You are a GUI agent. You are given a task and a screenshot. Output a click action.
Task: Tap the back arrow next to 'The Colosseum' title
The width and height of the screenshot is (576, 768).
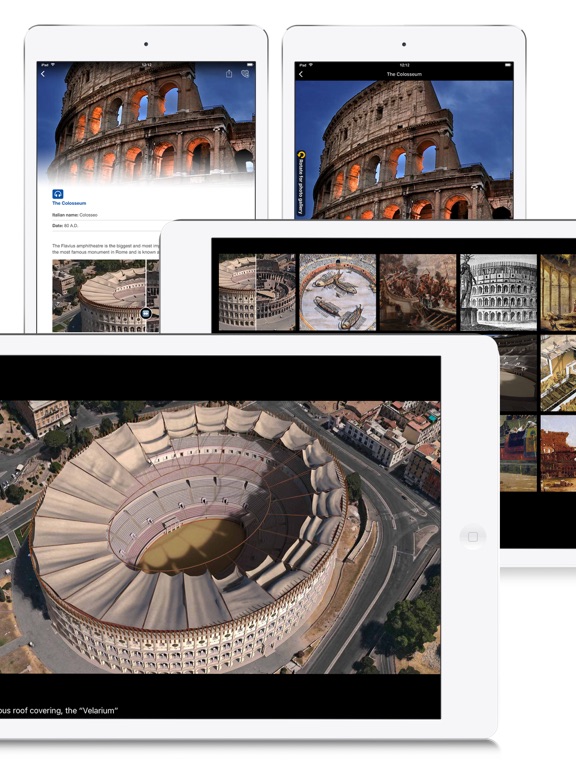coord(301,74)
